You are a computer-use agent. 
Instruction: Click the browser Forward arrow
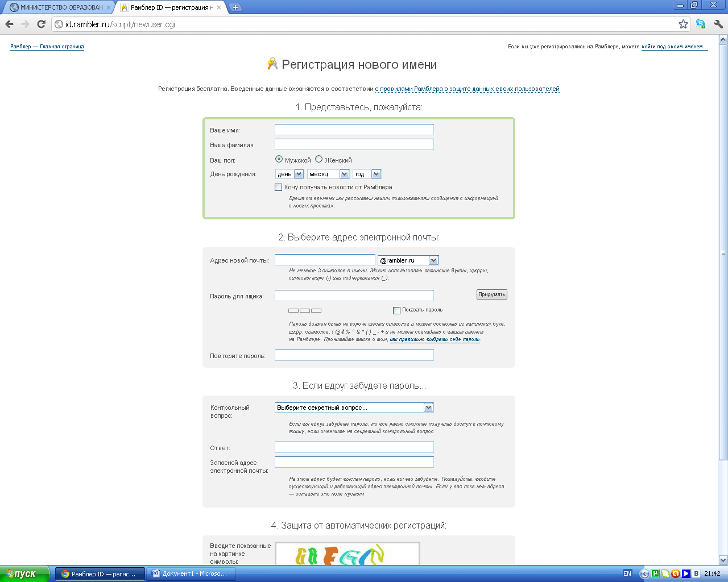[25, 24]
